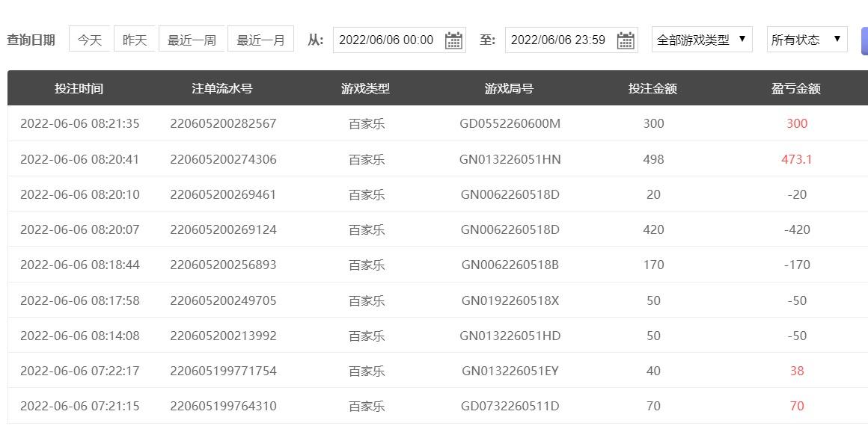Select the 今天 quick date filter

tap(90, 40)
